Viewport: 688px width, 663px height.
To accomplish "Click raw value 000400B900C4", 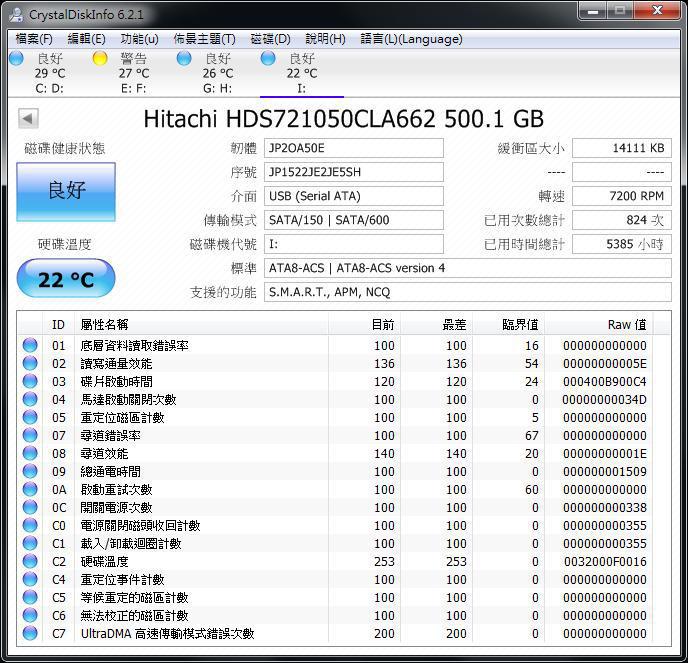I will click(605, 381).
